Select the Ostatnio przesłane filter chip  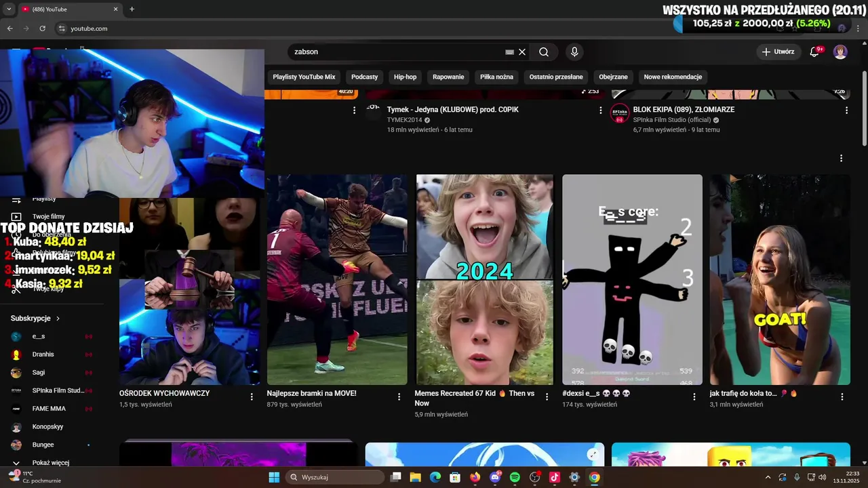point(556,77)
